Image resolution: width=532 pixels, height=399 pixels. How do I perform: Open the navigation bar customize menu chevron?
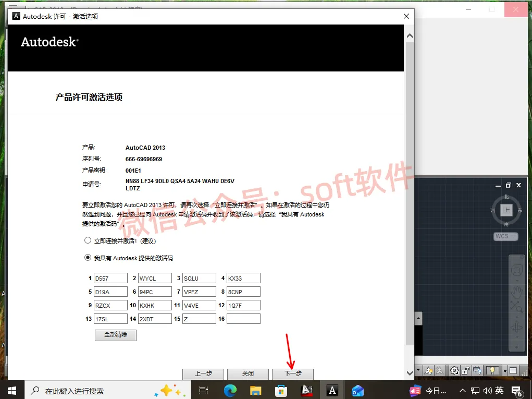[516, 347]
